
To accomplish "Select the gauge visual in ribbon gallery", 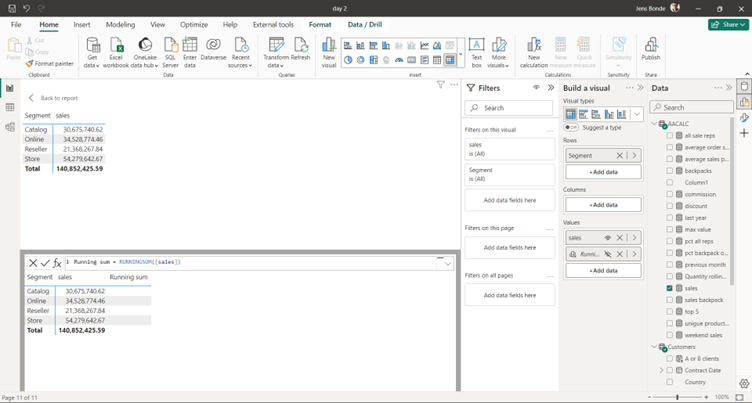I will 399,60.
